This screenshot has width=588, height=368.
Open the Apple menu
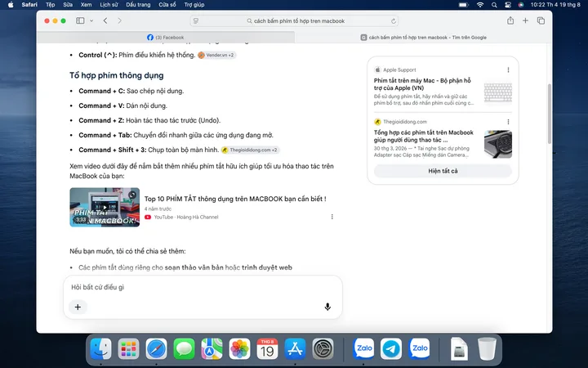click(11, 5)
